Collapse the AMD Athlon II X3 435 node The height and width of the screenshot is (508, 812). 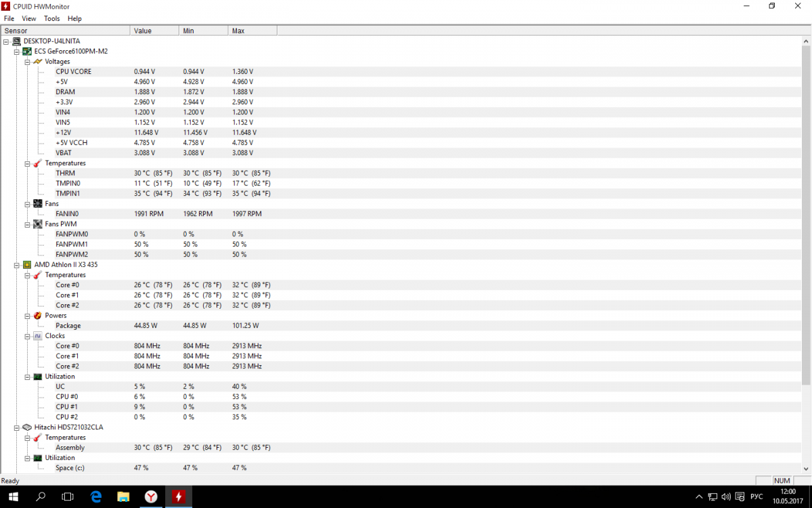pos(17,265)
